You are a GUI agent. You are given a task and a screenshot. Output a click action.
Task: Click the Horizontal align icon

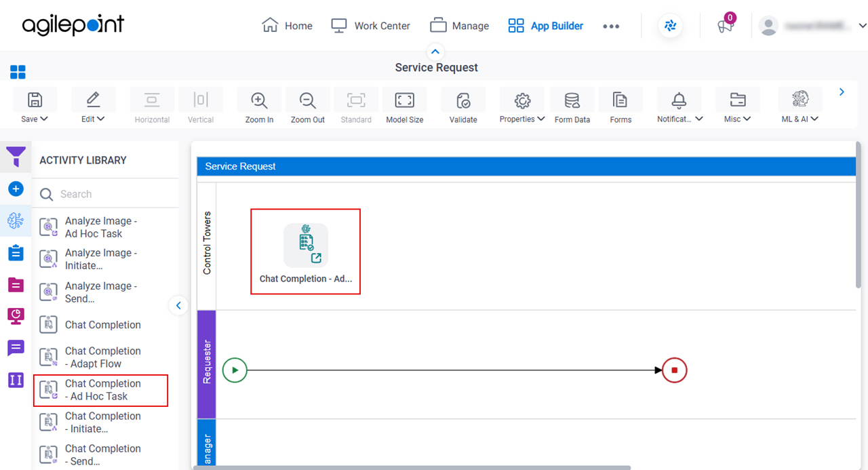pyautogui.click(x=152, y=100)
